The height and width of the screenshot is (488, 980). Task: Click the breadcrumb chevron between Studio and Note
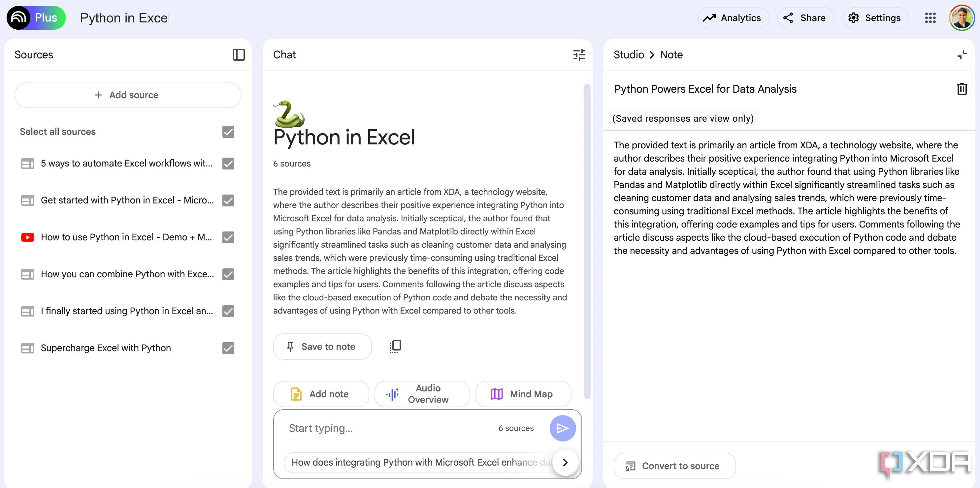652,55
